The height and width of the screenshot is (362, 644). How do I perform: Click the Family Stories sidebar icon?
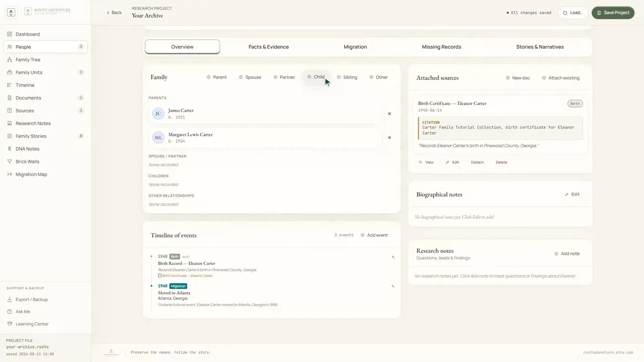coord(10,136)
